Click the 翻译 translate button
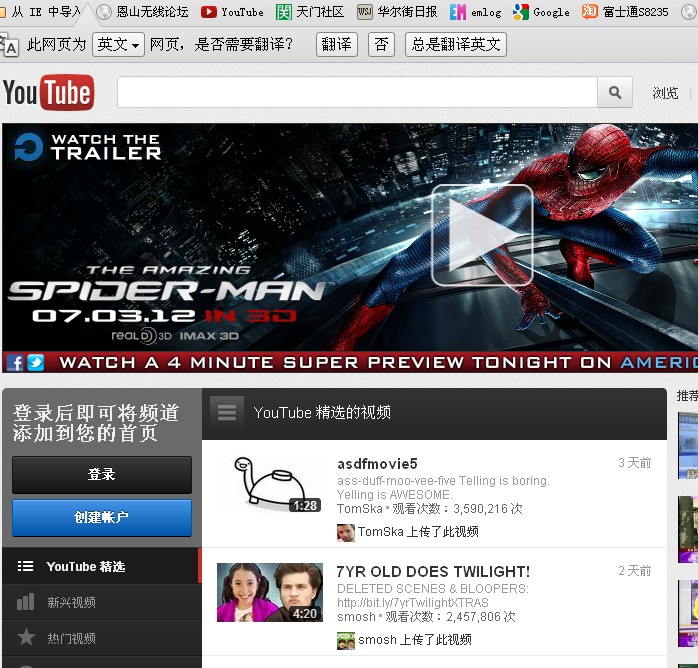This screenshot has height=668, width=698. coord(337,45)
